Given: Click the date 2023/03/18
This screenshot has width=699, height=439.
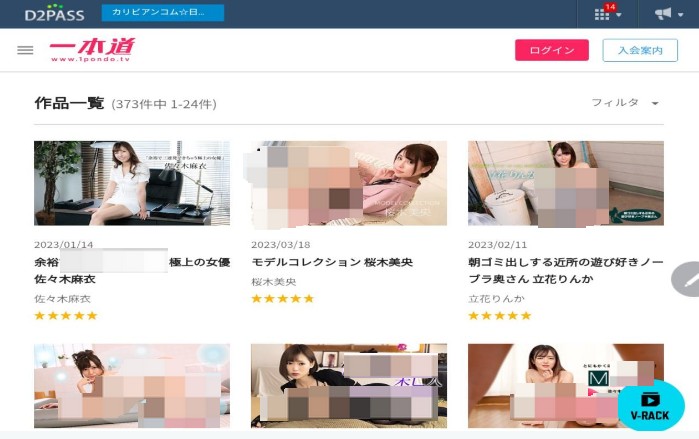Looking at the screenshot, I should pyautogui.click(x=280, y=245).
